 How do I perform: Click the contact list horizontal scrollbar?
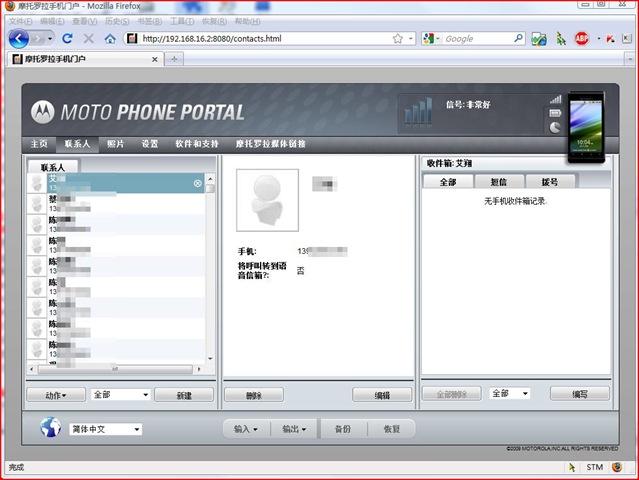pos(115,369)
